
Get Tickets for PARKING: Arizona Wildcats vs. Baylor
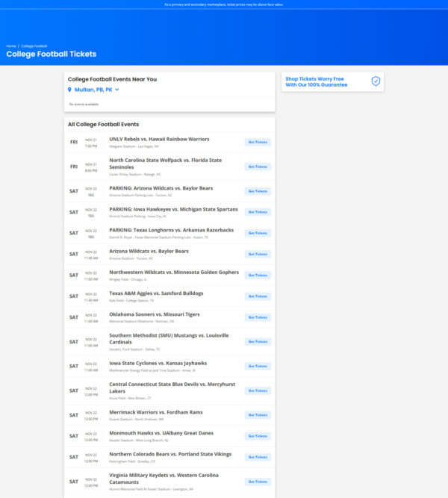click(x=258, y=191)
